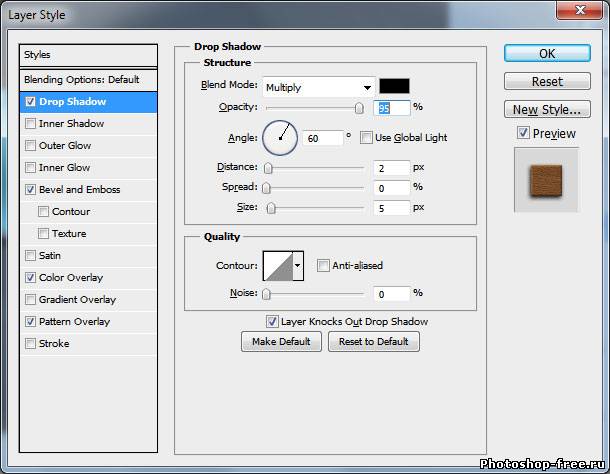Image resolution: width=610 pixels, height=474 pixels.
Task: Enable the Anti-aliased checkbox
Action: coord(323,266)
